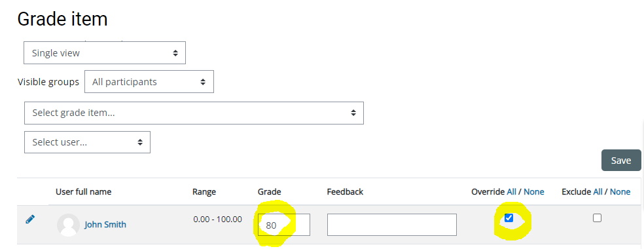
Task: Click John Smith's profile avatar picture
Action: (68, 225)
